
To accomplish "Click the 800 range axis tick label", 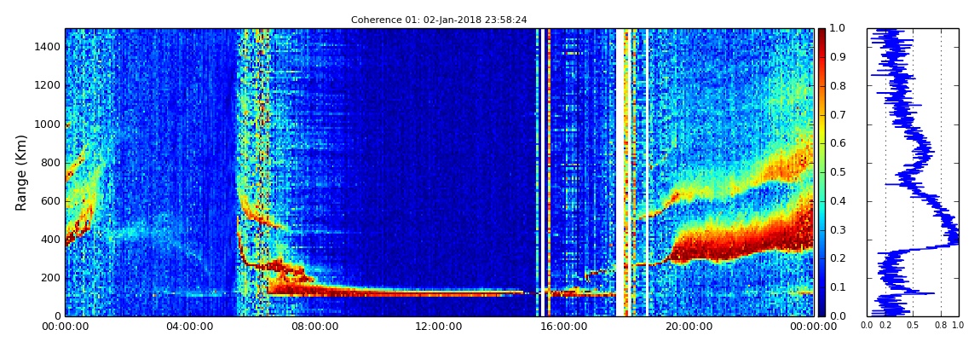I will point(52,163).
